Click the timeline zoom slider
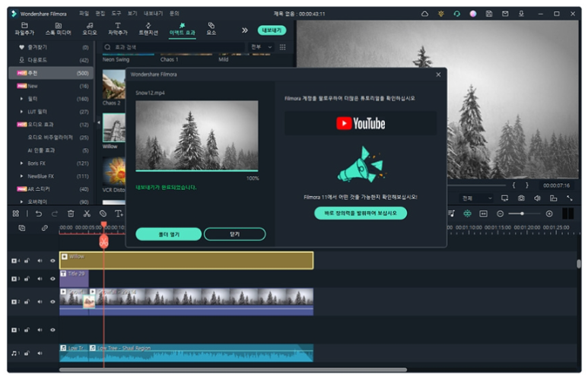Screen dimensions: 588x377 tap(524, 214)
